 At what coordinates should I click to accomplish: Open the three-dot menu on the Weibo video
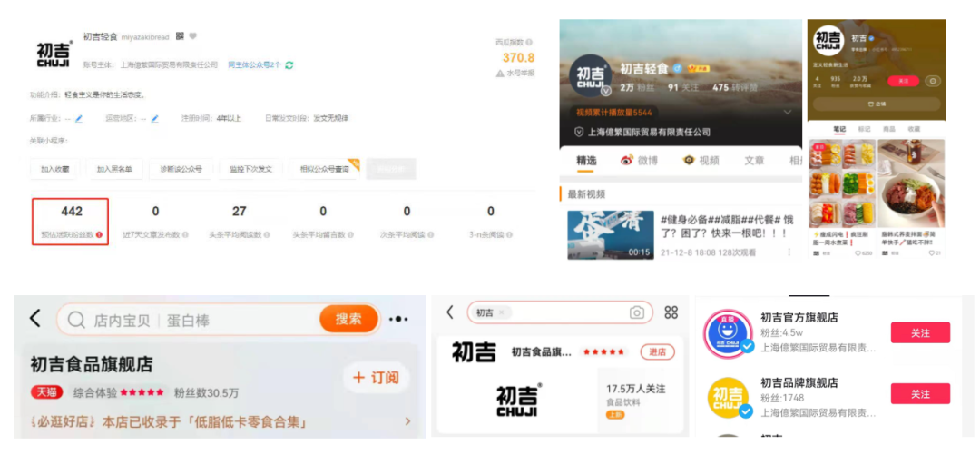coord(789,252)
